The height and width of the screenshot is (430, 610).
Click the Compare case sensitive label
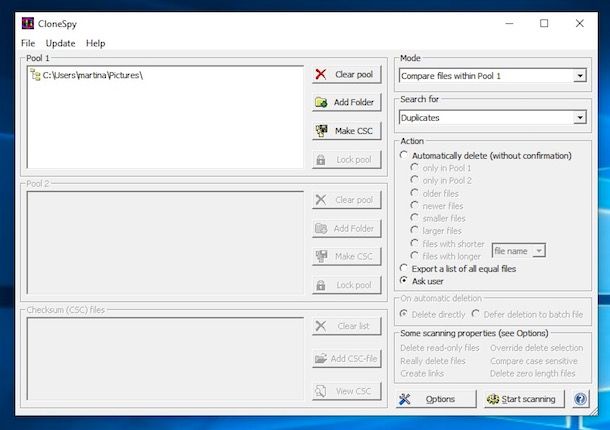(533, 361)
